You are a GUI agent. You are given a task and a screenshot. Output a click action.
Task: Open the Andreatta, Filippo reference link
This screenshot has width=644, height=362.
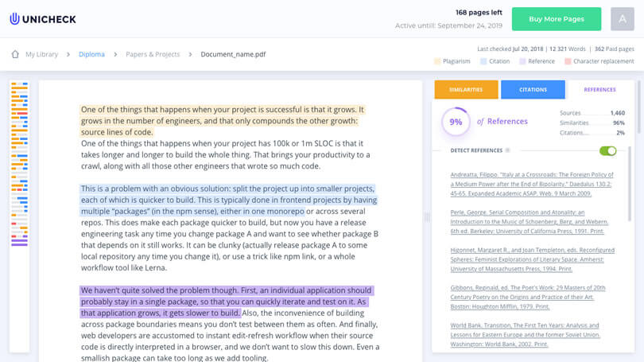[532, 184]
